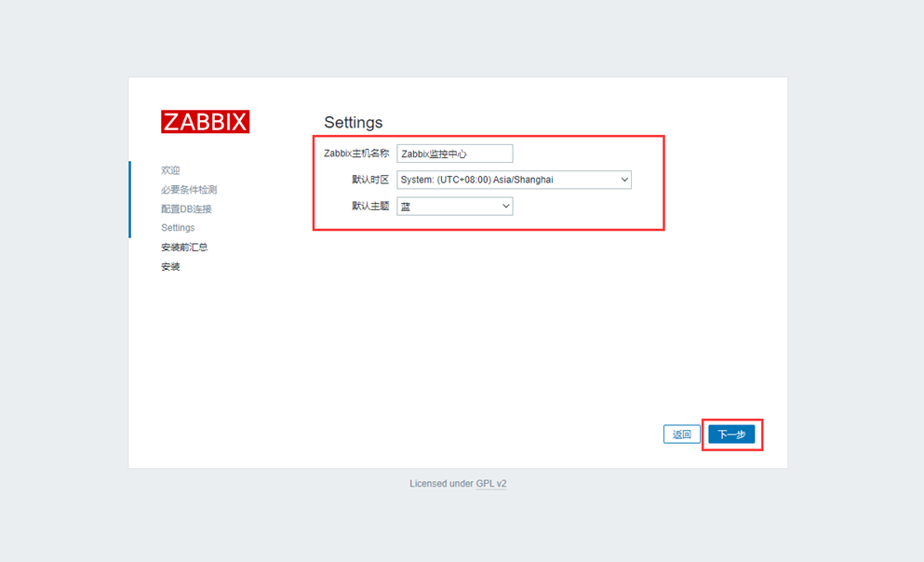Screen dimensions: 924x562
Task: Click the 'Licensed under' footer text
Action: tap(441, 484)
